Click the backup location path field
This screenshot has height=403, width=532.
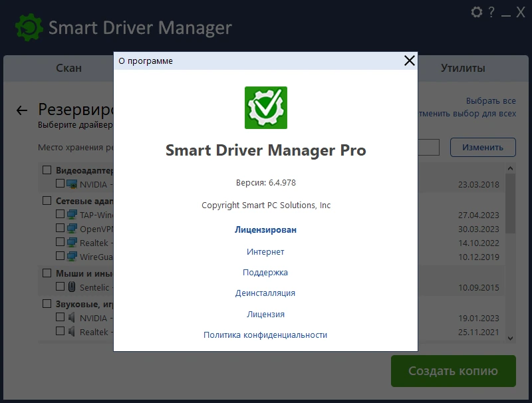(428, 147)
